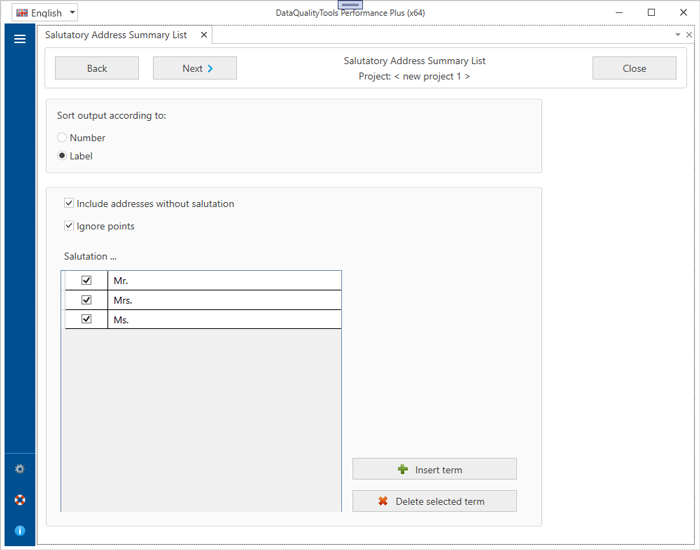Uncheck the Ignore points checkbox
700x550 pixels.
point(69,226)
